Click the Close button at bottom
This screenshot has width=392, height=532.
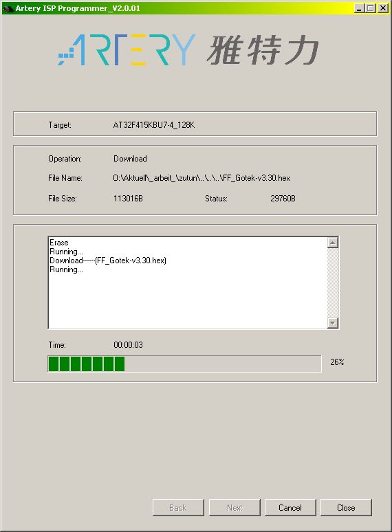346,507
